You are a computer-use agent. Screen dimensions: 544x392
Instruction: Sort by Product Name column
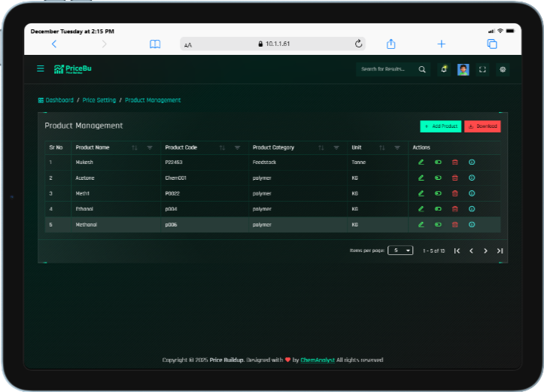[135, 147]
